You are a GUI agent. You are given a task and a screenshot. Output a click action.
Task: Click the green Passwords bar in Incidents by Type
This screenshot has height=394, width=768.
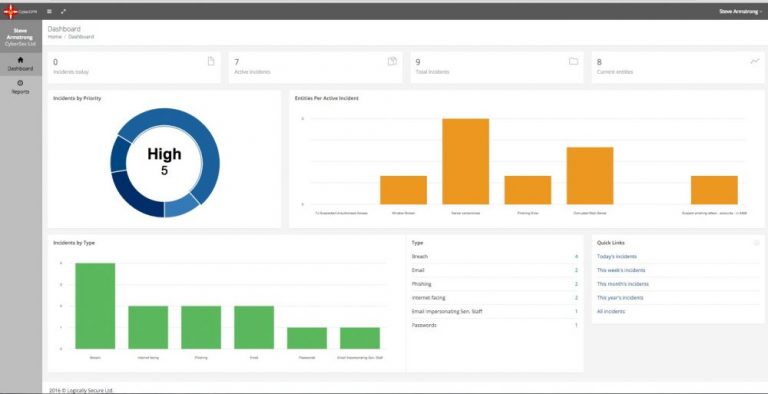click(x=307, y=338)
